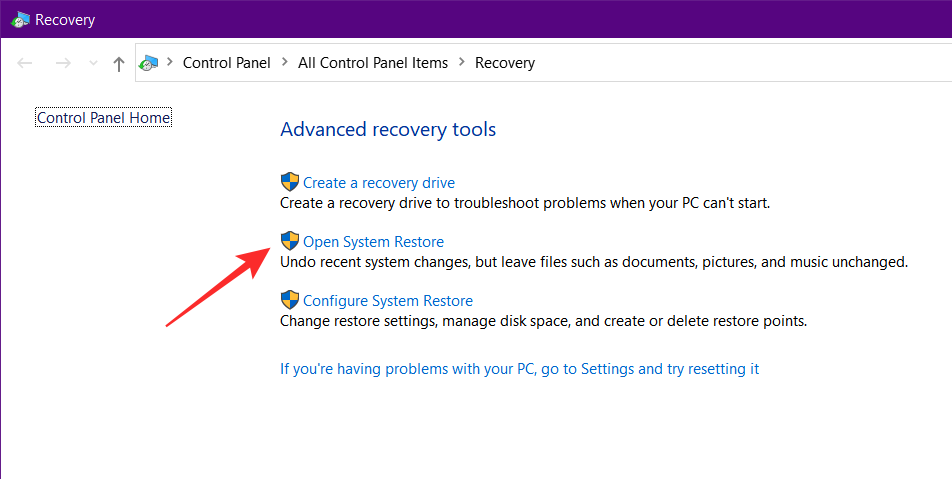Click shield icon beside Open System Restore
This screenshot has height=479, width=952.
pyautogui.click(x=290, y=241)
